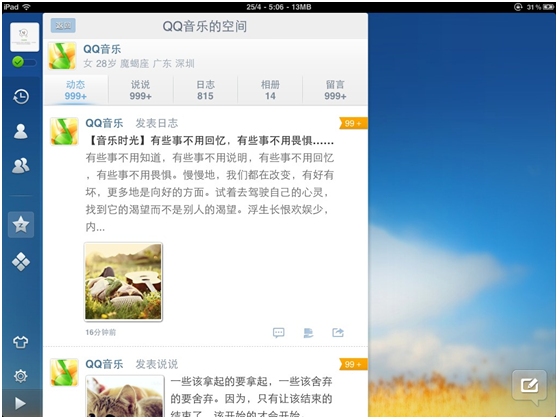Click the profile info 女 28岁 魔蝎座 text
The image size is (558, 419).
(139, 64)
